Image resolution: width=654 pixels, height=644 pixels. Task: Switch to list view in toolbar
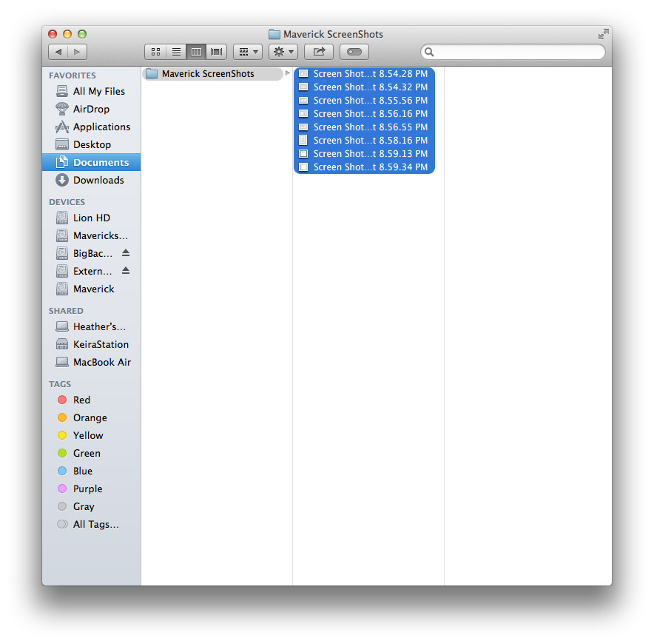[x=176, y=52]
